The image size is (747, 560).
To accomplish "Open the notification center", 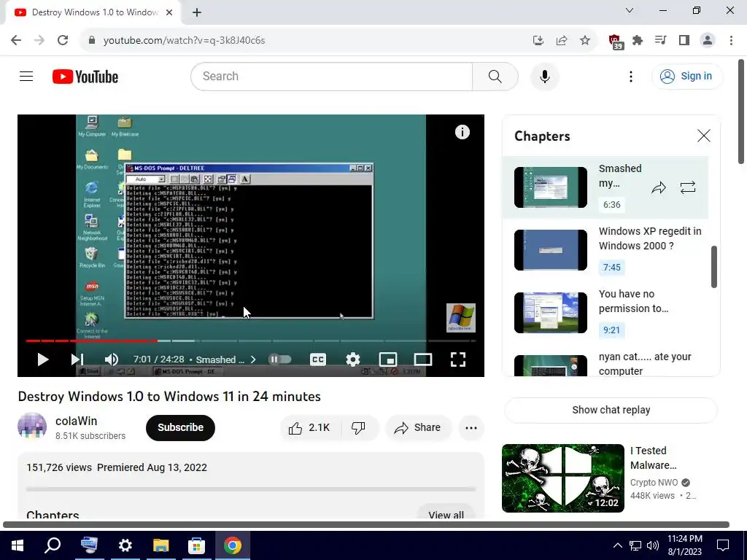I will click(x=723, y=545).
